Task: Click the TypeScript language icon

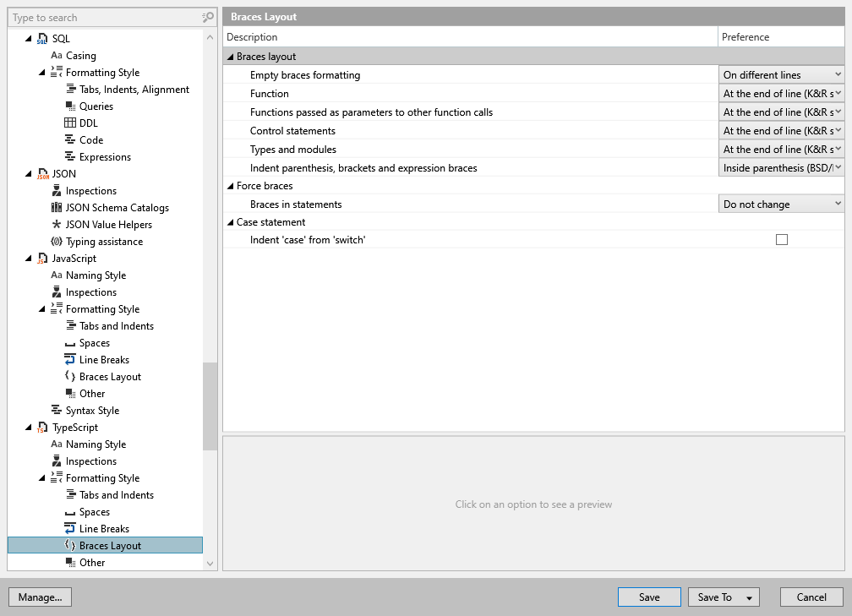Action: 42,428
